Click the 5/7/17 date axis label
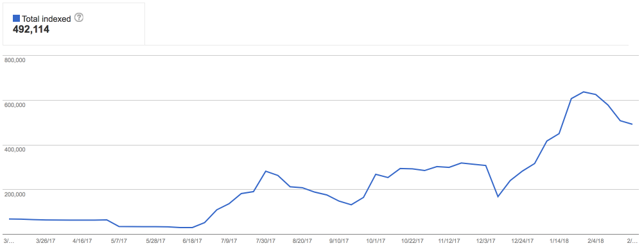This screenshot has width=644, height=250. click(119, 241)
